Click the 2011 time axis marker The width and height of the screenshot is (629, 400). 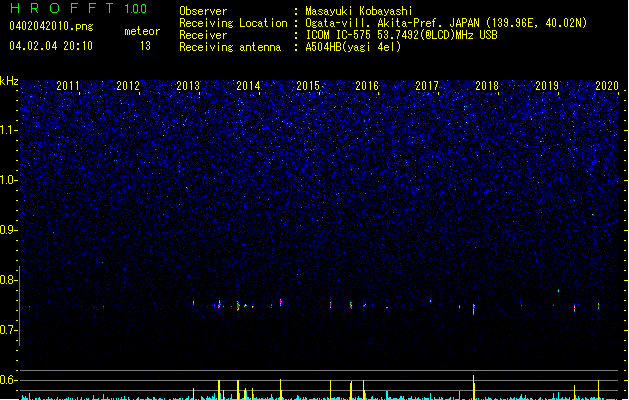click(68, 86)
